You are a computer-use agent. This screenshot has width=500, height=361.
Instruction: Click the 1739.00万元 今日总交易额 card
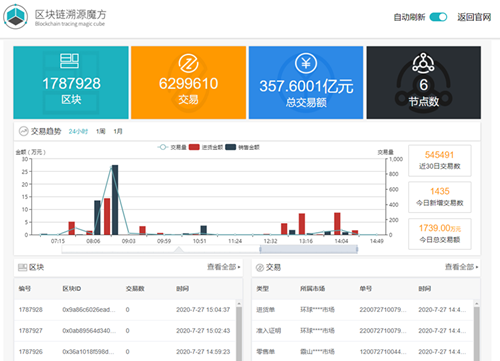[440, 234]
